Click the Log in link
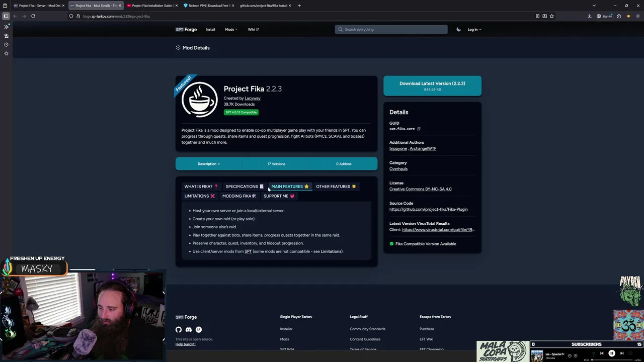This screenshot has height=362, width=644. pyautogui.click(x=474, y=30)
